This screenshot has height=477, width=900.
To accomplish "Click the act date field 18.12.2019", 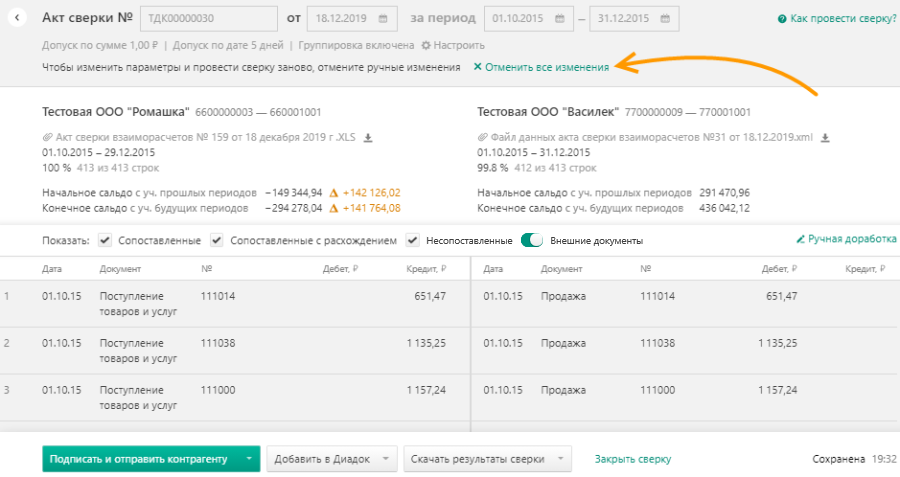I will 352,18.
